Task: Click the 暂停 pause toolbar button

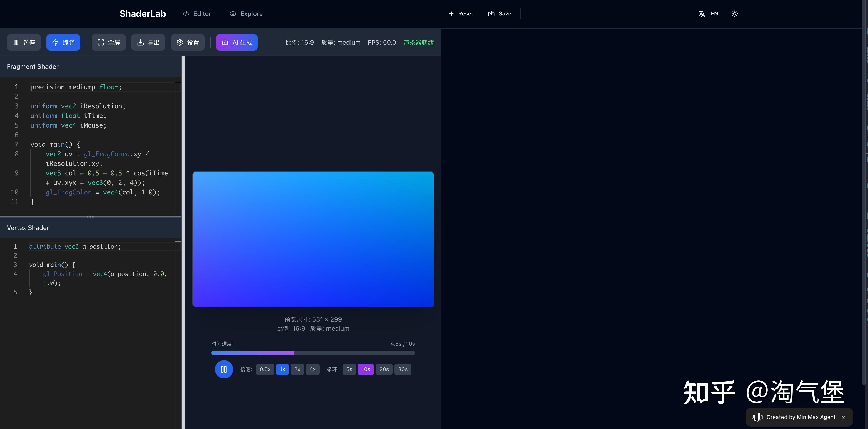Action: click(24, 43)
